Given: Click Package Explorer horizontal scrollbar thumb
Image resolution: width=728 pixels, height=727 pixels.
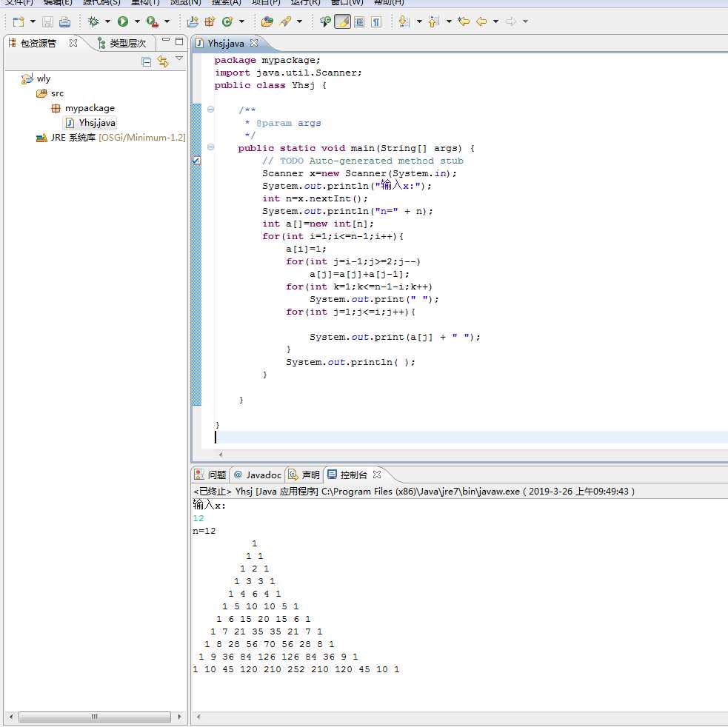Looking at the screenshot, I should tap(95, 717).
